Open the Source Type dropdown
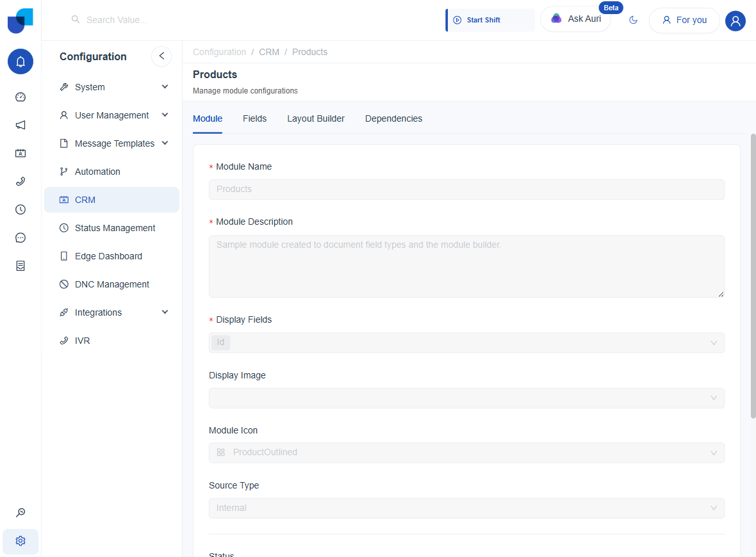The height and width of the screenshot is (557, 756). pyautogui.click(x=466, y=508)
